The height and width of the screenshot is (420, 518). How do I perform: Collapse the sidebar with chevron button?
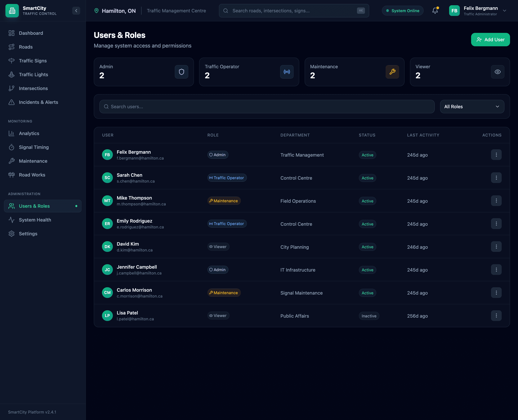pyautogui.click(x=76, y=11)
